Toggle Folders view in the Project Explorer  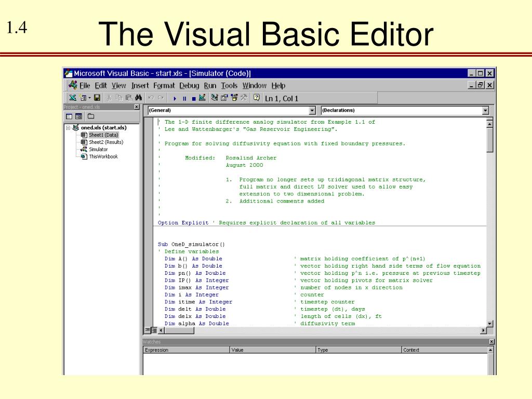[x=91, y=116]
